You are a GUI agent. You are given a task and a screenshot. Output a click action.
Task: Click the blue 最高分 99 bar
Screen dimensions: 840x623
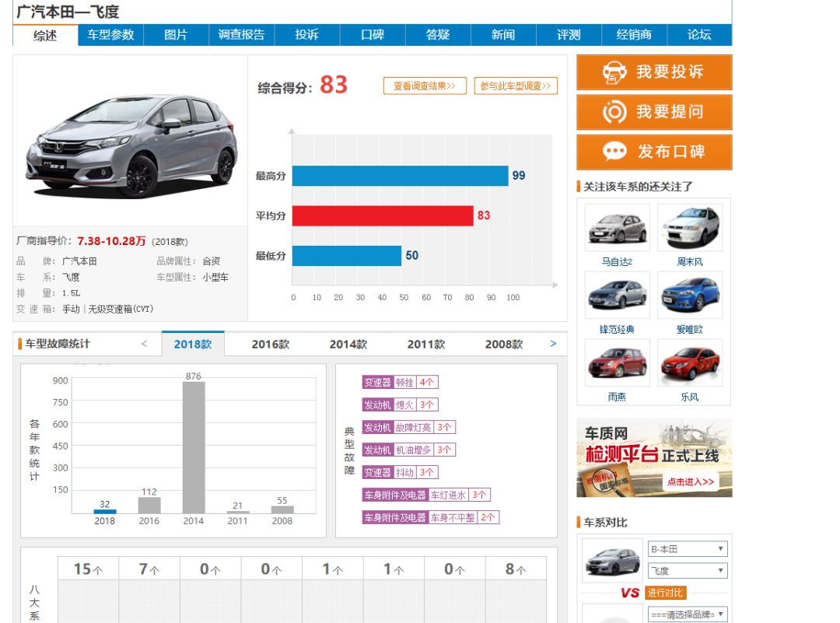pyautogui.click(x=401, y=176)
